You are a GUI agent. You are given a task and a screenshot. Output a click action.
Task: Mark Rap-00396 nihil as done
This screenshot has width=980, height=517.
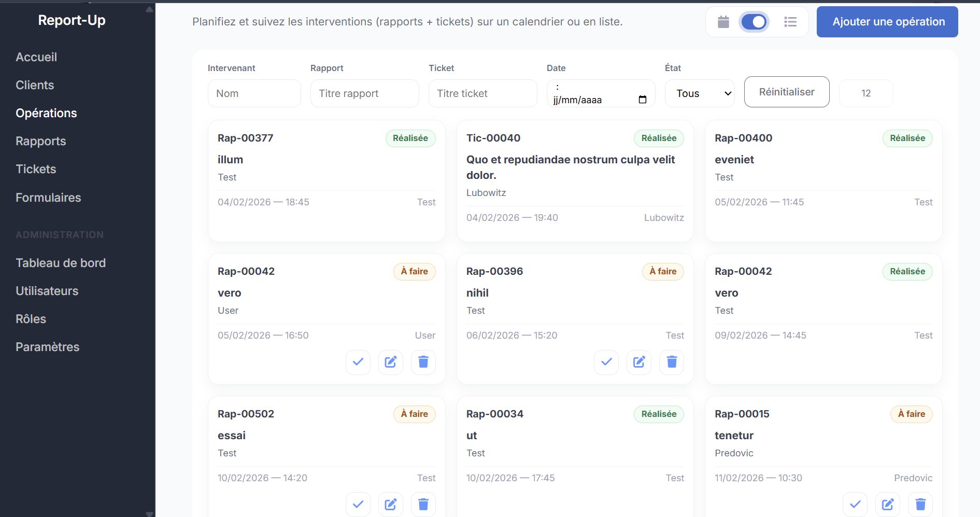pos(606,362)
